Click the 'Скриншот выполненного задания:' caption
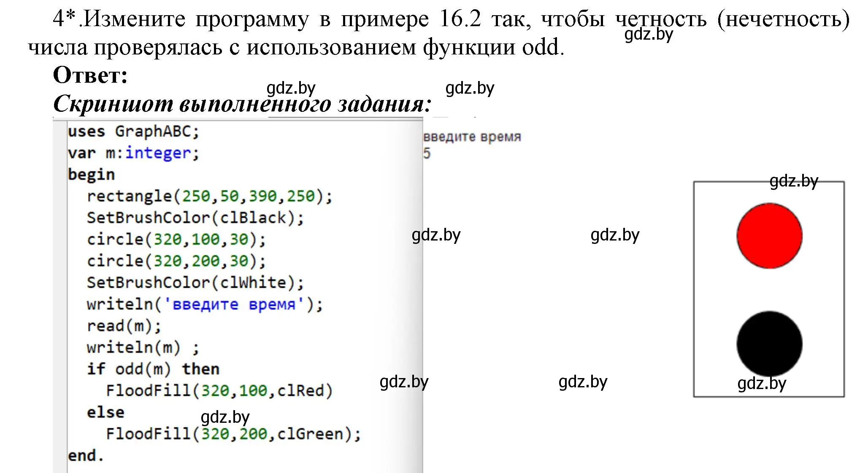The image size is (868, 473). (x=242, y=104)
